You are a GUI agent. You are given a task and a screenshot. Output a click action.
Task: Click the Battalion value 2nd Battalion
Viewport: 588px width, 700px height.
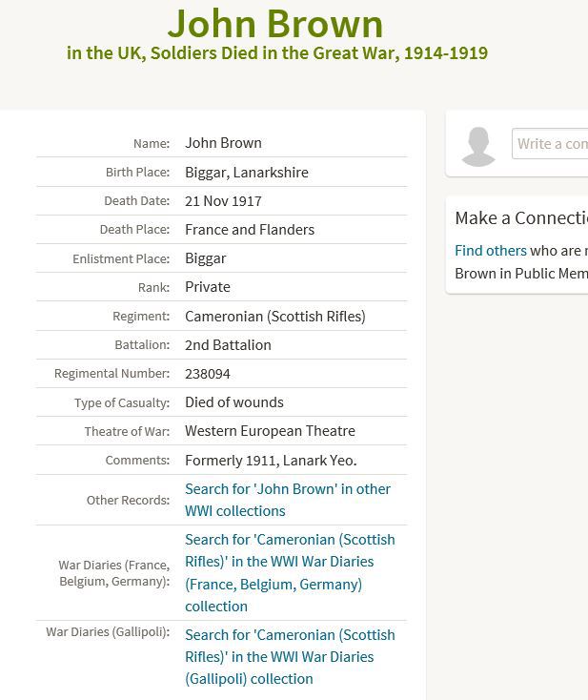(228, 345)
